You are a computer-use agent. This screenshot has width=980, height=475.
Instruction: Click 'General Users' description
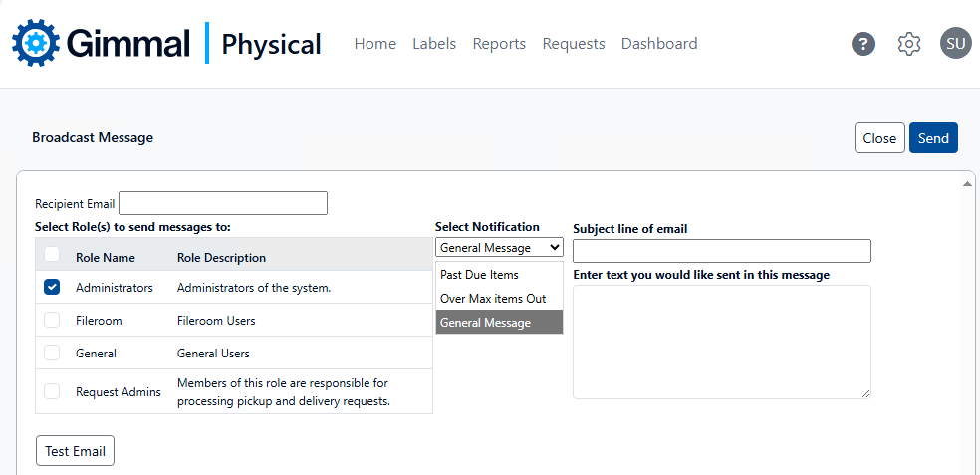point(213,354)
